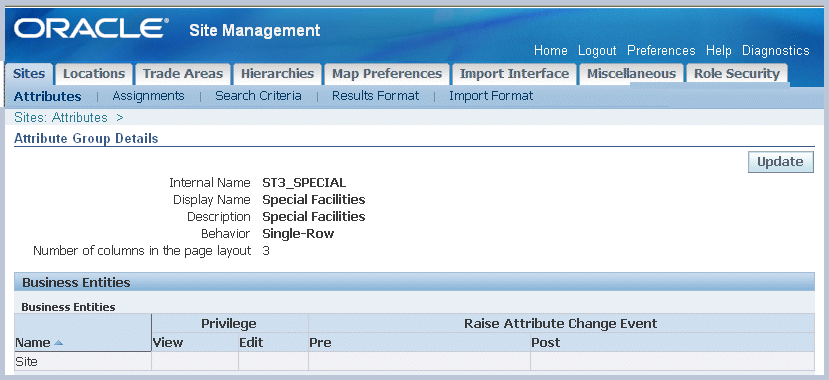Click the Single-Row behavior value
Viewport: 829px width, 380px height.
(298, 234)
